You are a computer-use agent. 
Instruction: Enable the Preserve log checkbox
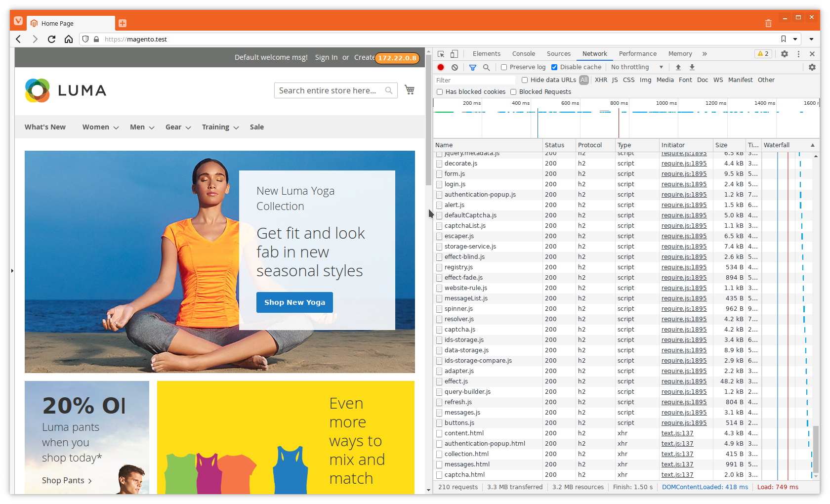click(503, 67)
